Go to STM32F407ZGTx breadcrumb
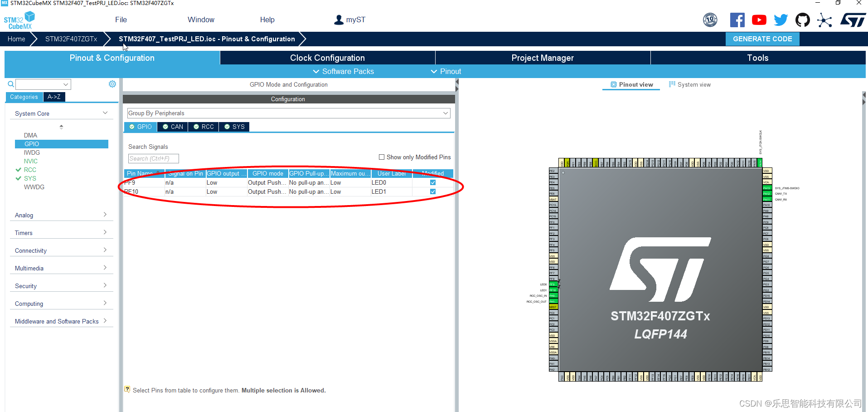Image resolution: width=868 pixels, height=412 pixels. point(71,39)
